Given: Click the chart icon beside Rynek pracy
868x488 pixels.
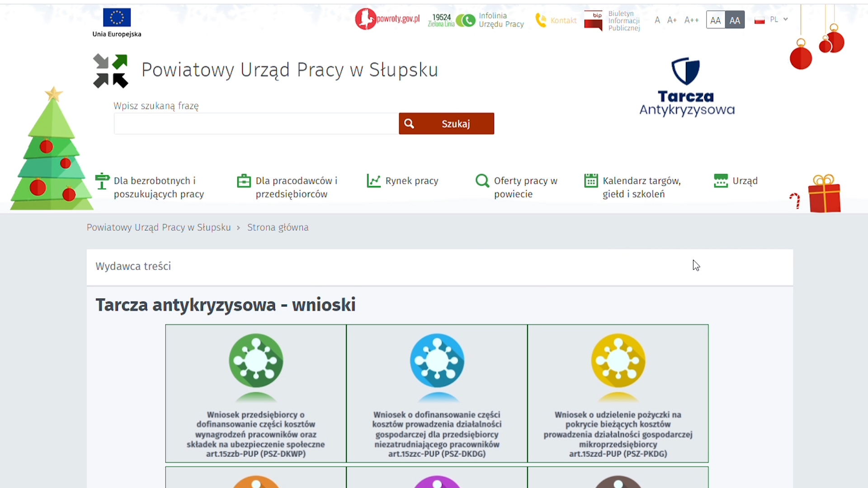Looking at the screenshot, I should pyautogui.click(x=373, y=181).
